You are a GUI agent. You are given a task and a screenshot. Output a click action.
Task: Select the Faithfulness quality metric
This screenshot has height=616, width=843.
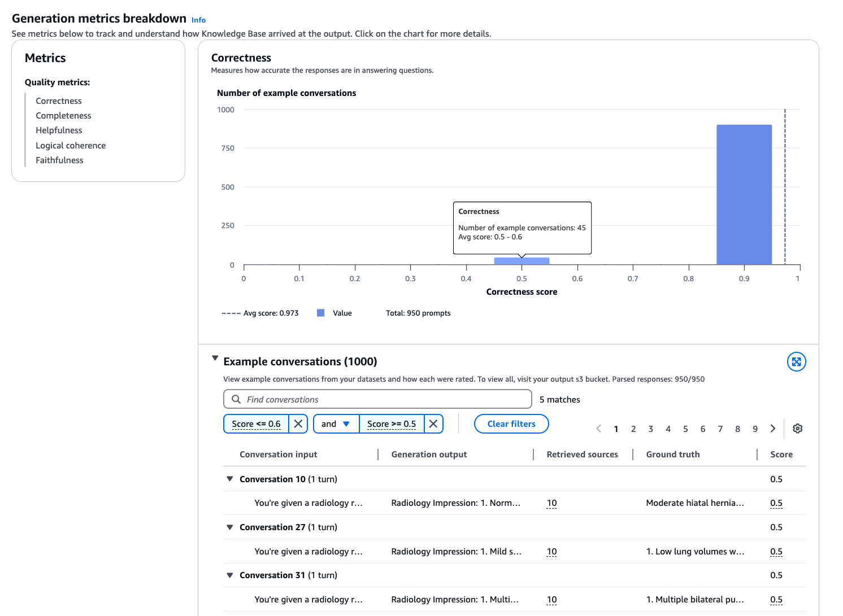(x=59, y=160)
